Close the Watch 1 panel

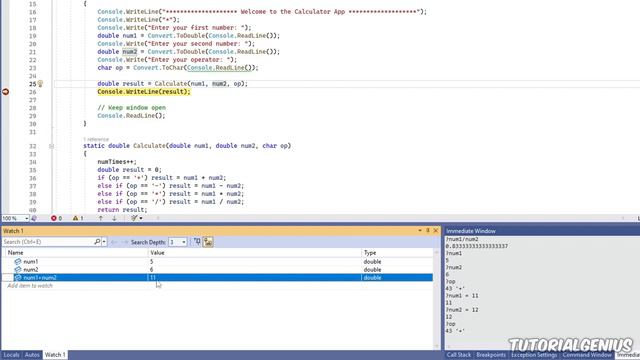click(436, 231)
